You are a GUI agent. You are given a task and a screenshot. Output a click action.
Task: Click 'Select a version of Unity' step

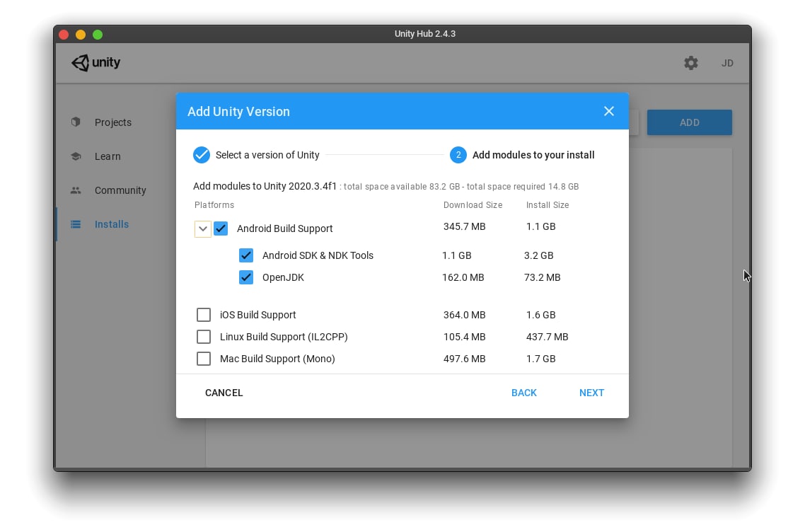(267, 155)
